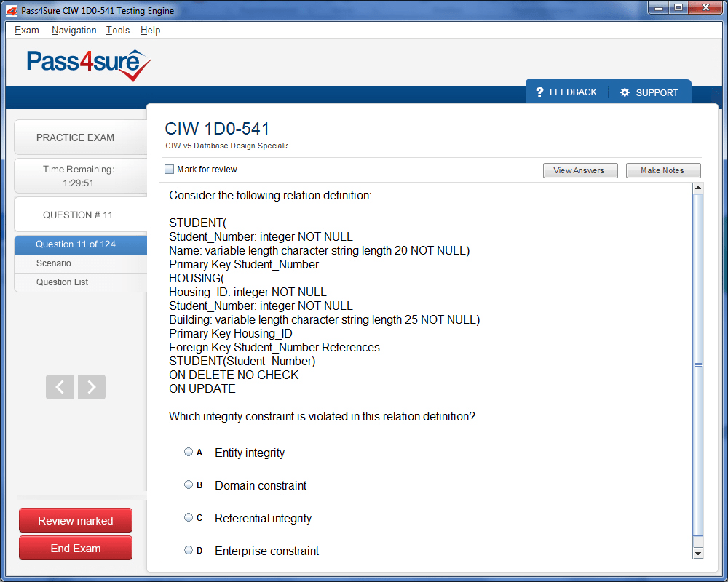Click the Support gear icon

point(625,92)
